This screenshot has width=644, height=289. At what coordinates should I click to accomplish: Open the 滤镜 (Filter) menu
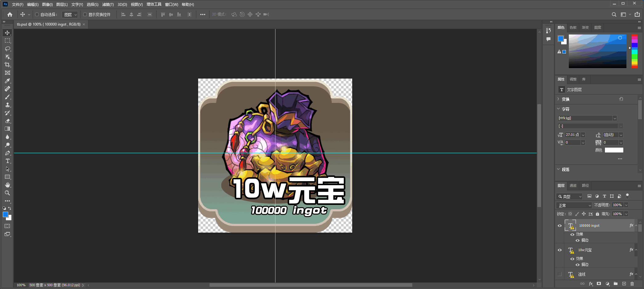click(108, 5)
